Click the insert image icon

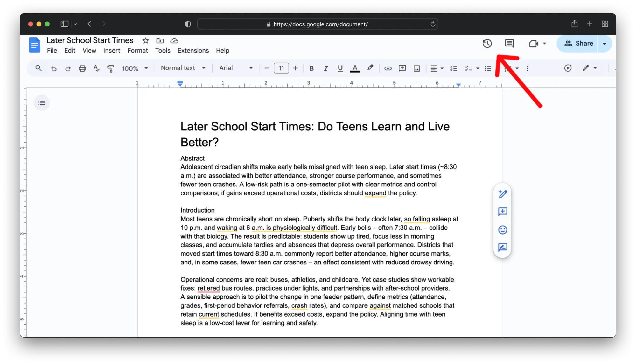(417, 68)
